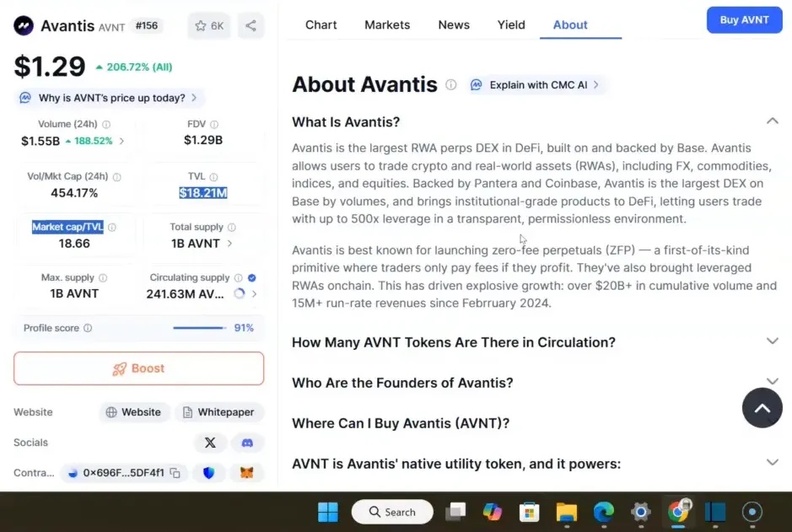Open the Whitepaper link
Viewport: 792px width, 532px height.
[x=218, y=412]
